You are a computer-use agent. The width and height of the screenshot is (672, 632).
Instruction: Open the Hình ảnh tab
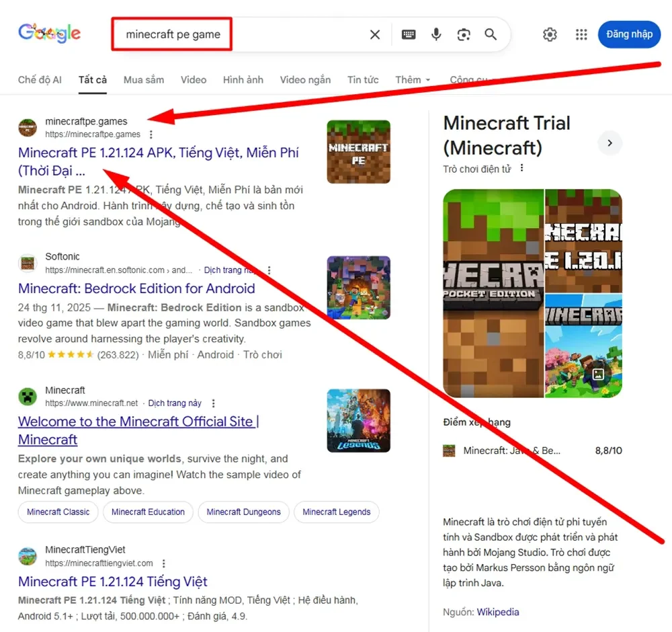tap(243, 80)
